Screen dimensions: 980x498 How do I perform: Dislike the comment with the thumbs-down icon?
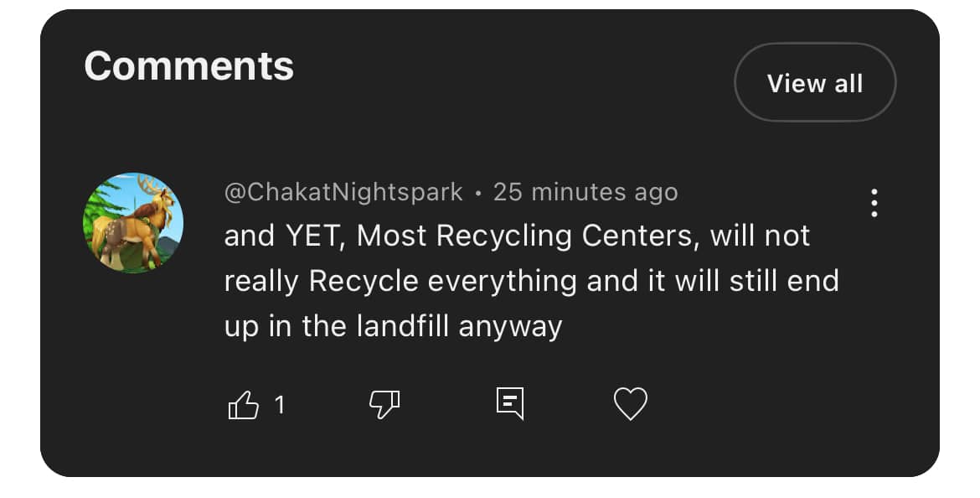(384, 406)
